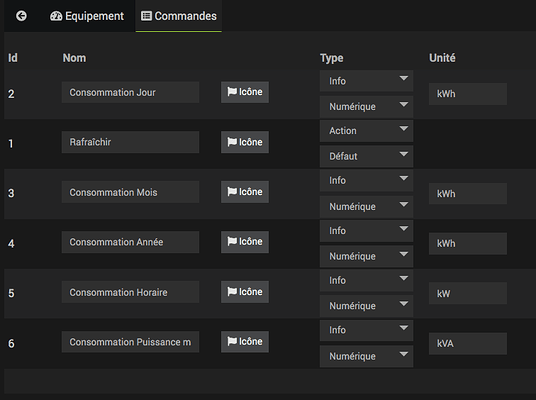Choose icon for Consommation Mois
This screenshot has width=536, height=400.
[x=245, y=192]
